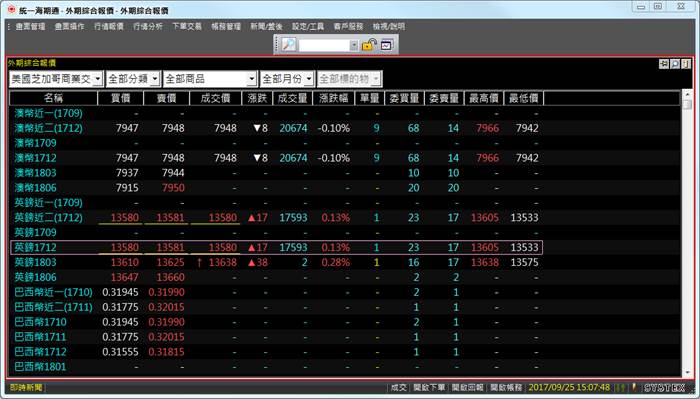Open the 下單交易 menu

187,26
